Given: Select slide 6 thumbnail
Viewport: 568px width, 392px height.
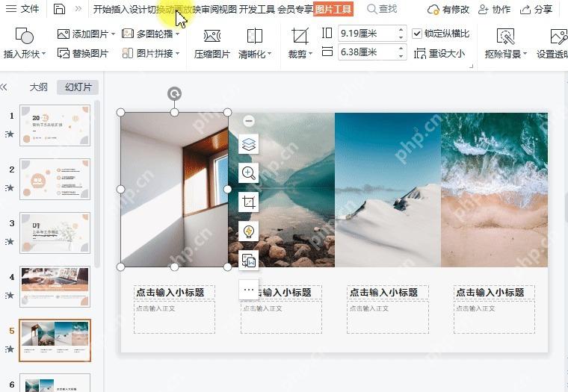Looking at the screenshot, I should tap(55, 383).
